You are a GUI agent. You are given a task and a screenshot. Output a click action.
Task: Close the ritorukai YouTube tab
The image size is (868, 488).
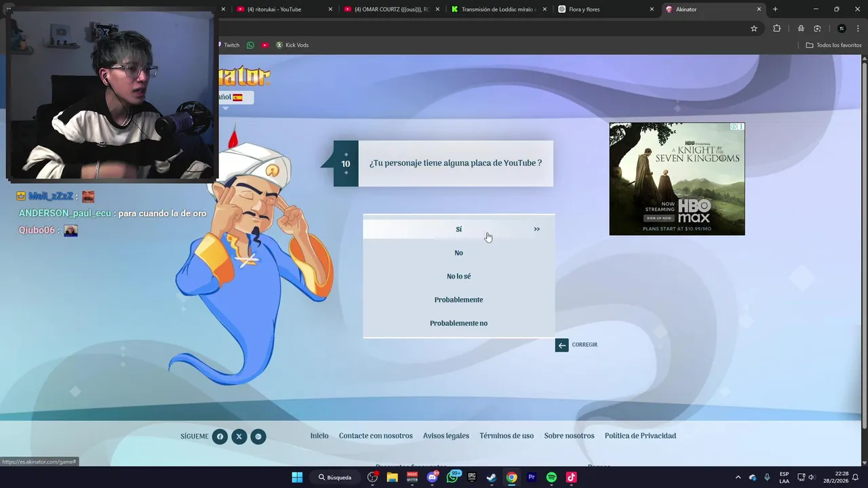(x=330, y=9)
